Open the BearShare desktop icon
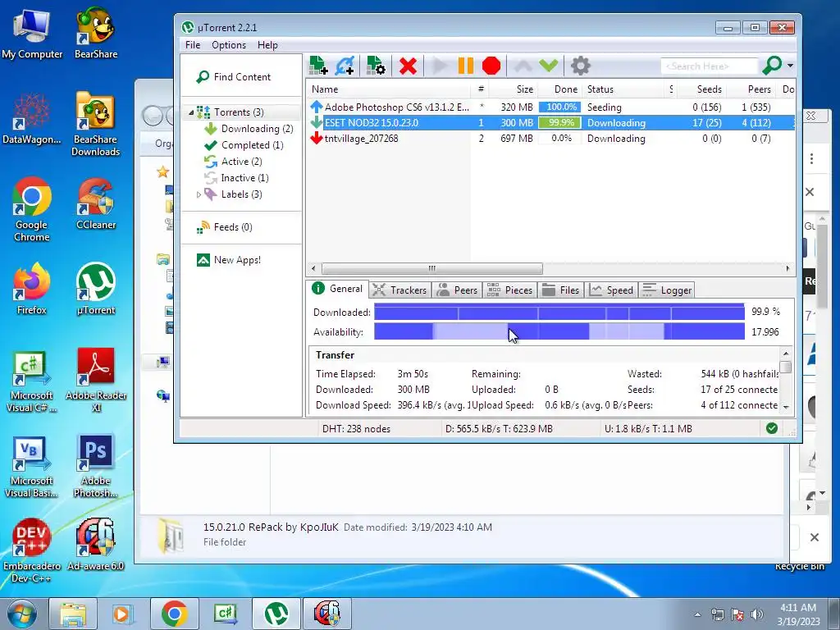The image size is (840, 630). coord(96,33)
